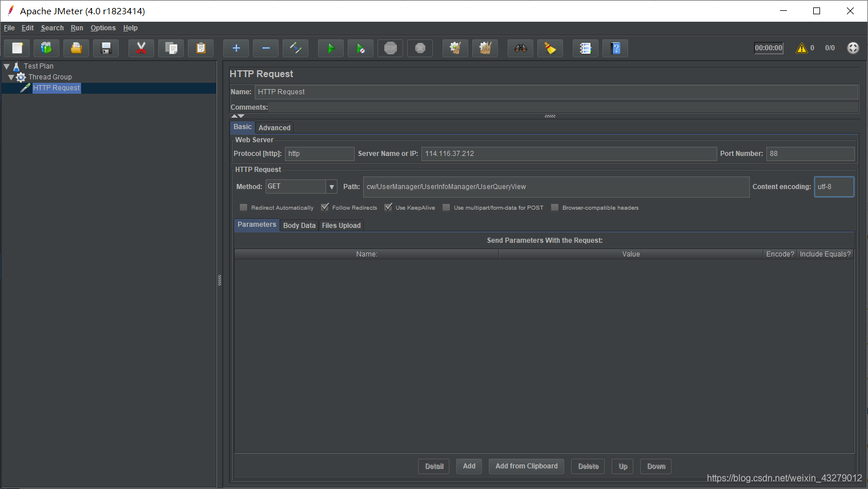Select the Parameters tab
The image size is (868, 489).
257,225
